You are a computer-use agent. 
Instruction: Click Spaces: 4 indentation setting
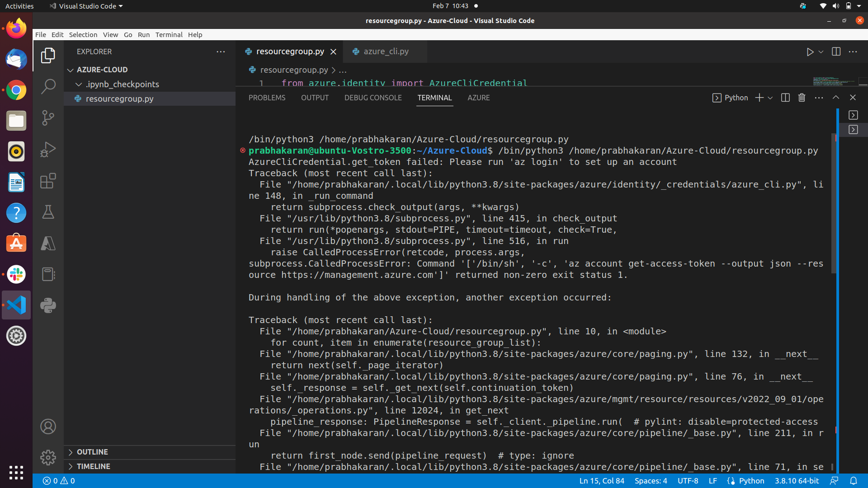tap(651, 481)
